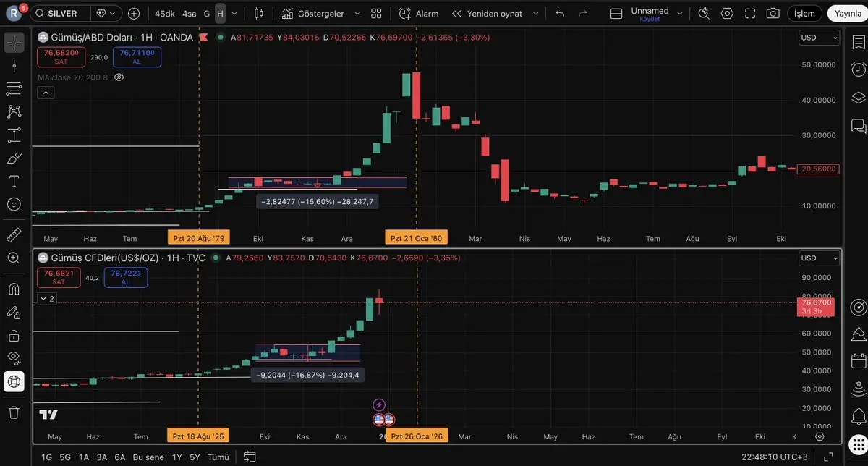868x466 pixels.
Task: Switch to the G daily timeframe
Action: (207, 14)
